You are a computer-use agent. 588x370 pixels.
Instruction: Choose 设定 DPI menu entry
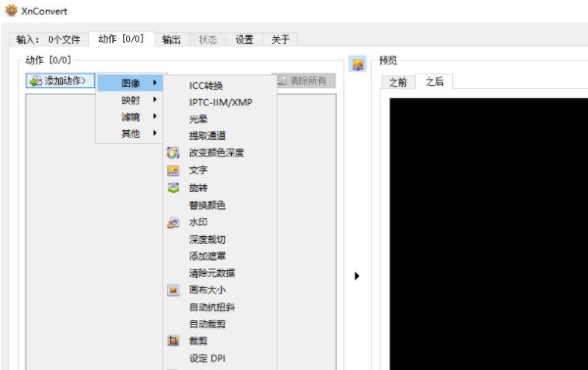[x=220, y=358]
